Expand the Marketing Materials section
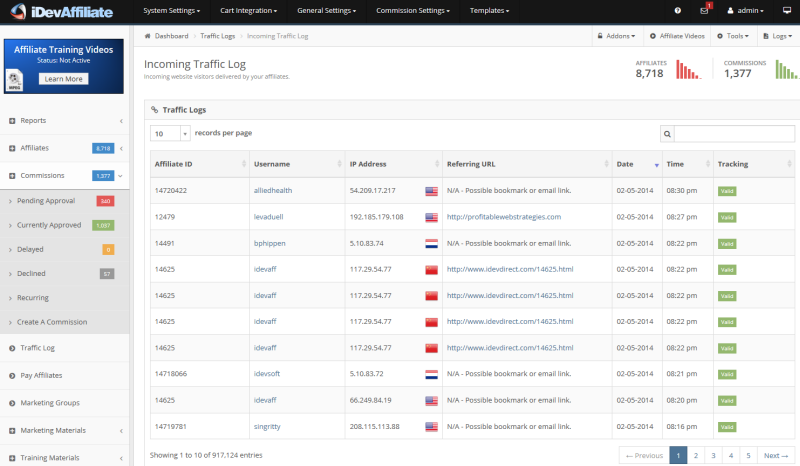The height and width of the screenshot is (466, 800). tap(121, 431)
